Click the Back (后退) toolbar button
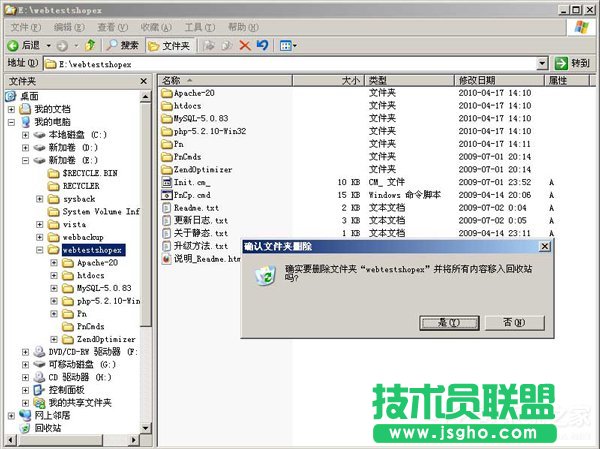Image resolution: width=600 pixels, height=449 pixels. (23, 46)
